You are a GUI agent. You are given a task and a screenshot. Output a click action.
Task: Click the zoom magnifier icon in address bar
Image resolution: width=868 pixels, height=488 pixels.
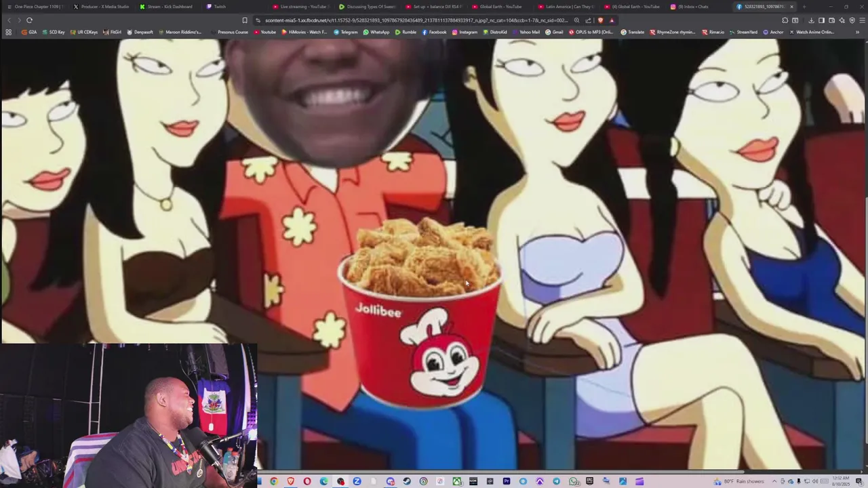tap(576, 20)
